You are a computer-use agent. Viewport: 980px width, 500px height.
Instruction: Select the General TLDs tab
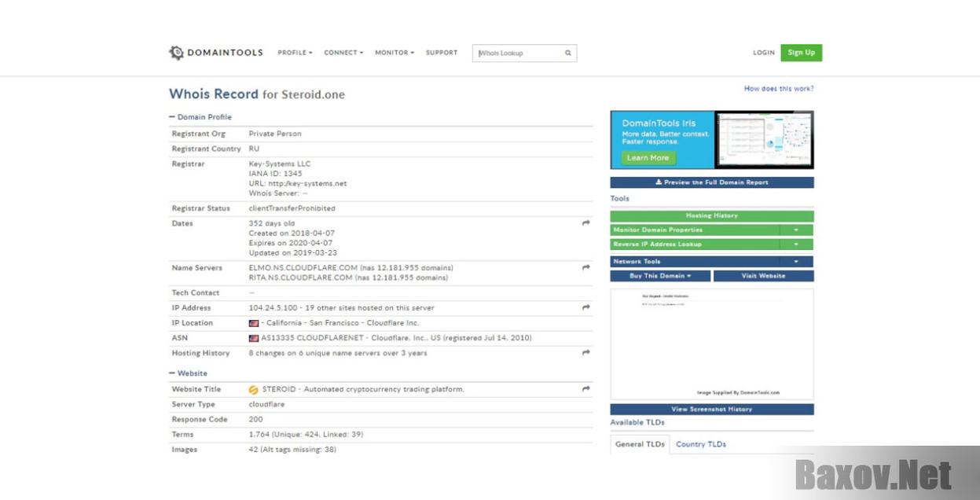click(x=640, y=444)
